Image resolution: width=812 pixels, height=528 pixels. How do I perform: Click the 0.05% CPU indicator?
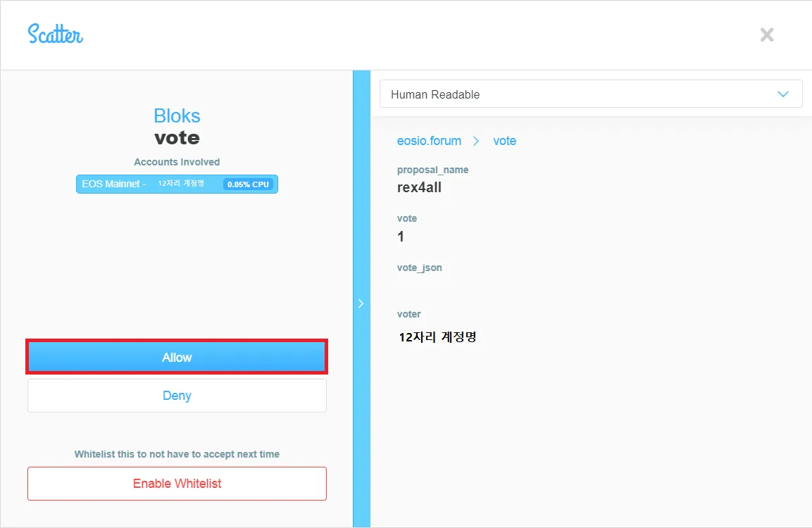[x=248, y=184]
